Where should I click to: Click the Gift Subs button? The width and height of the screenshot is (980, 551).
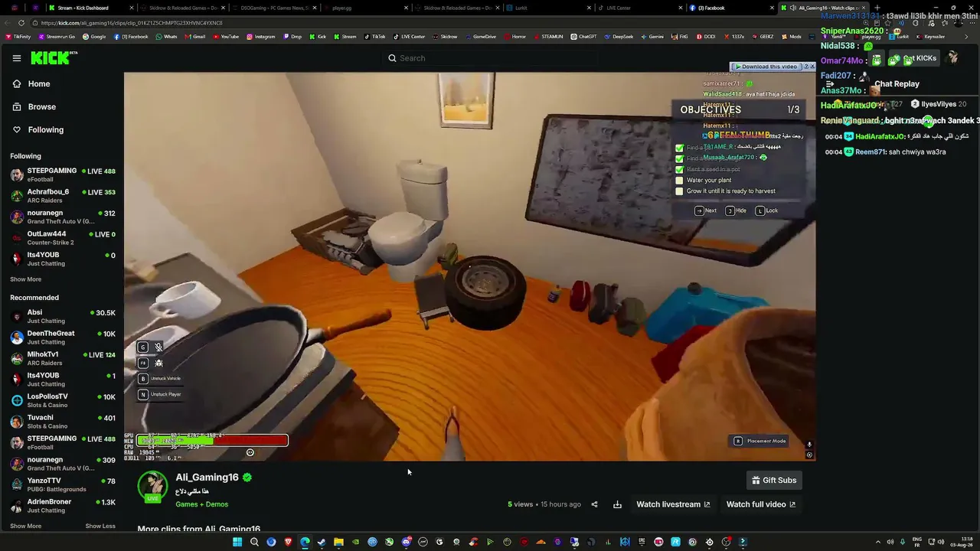774,480
